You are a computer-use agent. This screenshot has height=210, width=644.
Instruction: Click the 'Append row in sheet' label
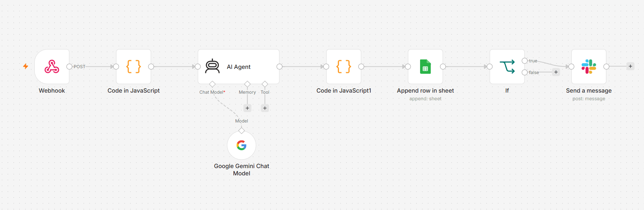426,91
